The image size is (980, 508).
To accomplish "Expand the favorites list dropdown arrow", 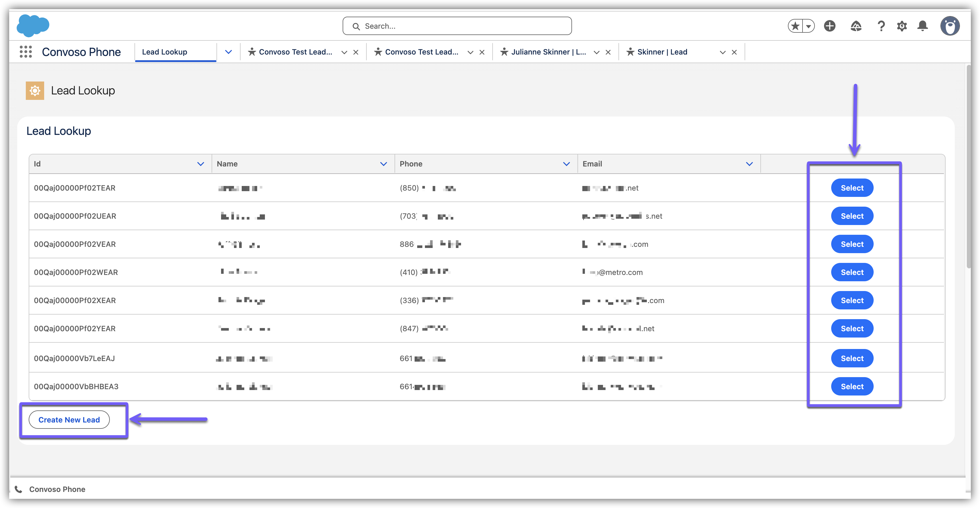I will (x=809, y=26).
